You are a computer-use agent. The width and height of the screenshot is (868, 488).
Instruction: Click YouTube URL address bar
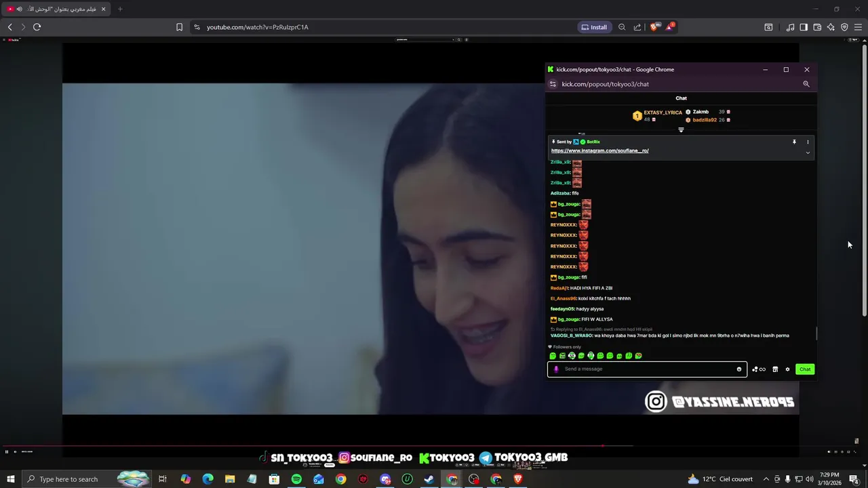click(x=258, y=27)
